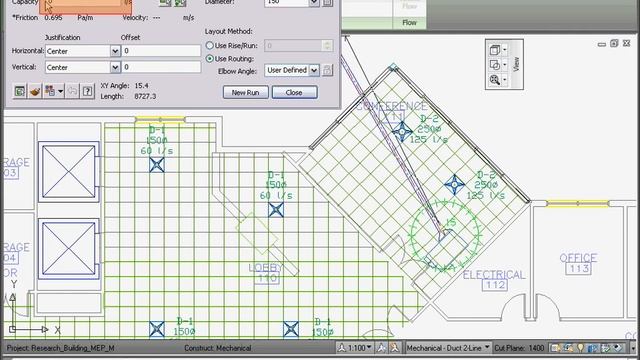This screenshot has height=360, width=640.
Task: Click the last tray icon before arrow
Action: click(618, 348)
